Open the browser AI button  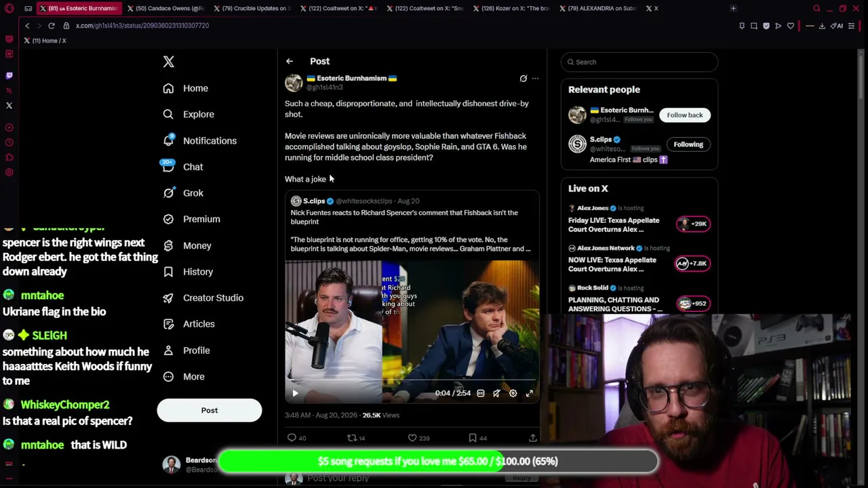click(x=837, y=26)
